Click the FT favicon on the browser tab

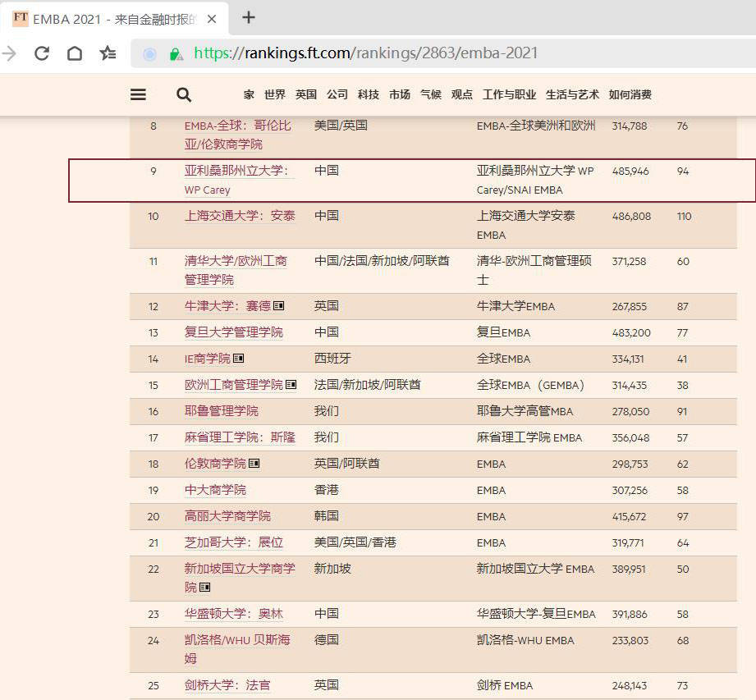[x=21, y=16]
